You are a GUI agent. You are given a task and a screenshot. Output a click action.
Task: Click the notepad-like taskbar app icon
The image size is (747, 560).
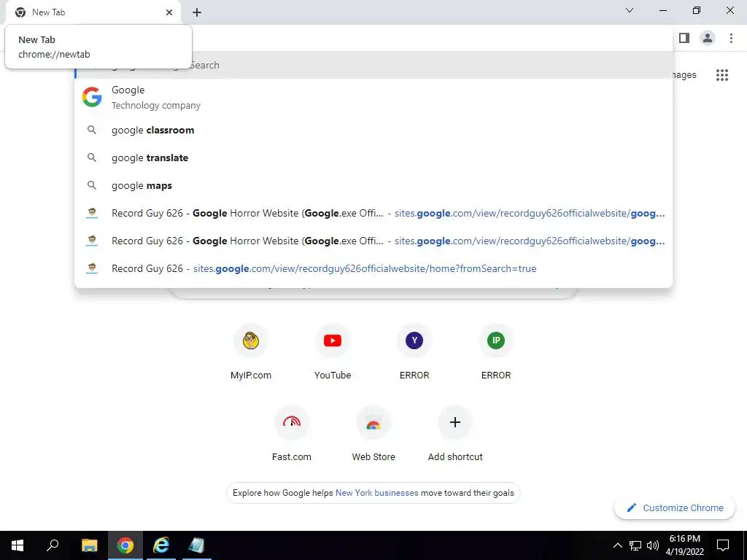point(196,545)
